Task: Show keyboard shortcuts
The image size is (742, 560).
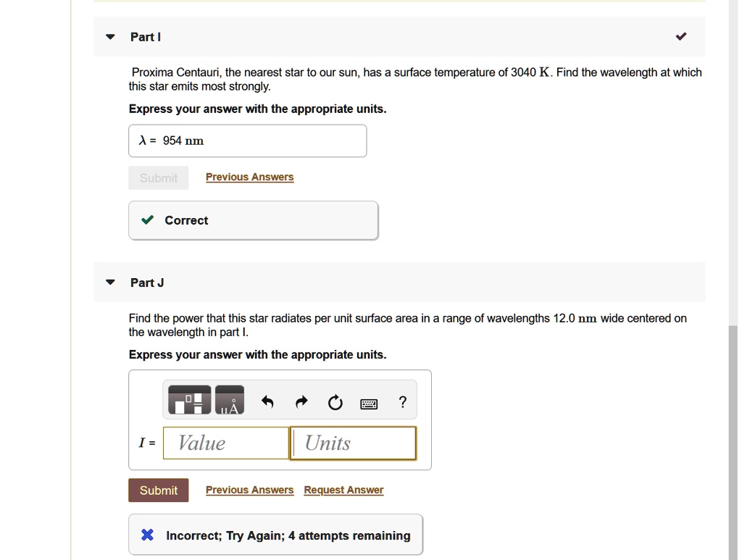Action: [369, 403]
